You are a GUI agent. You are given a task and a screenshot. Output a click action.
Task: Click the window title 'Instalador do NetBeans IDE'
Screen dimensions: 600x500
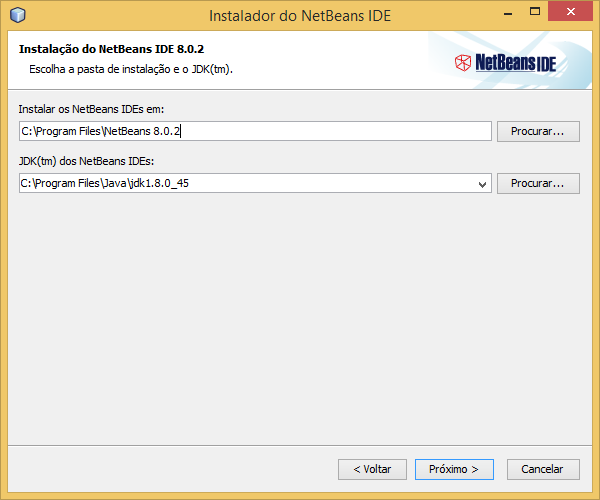300,16
